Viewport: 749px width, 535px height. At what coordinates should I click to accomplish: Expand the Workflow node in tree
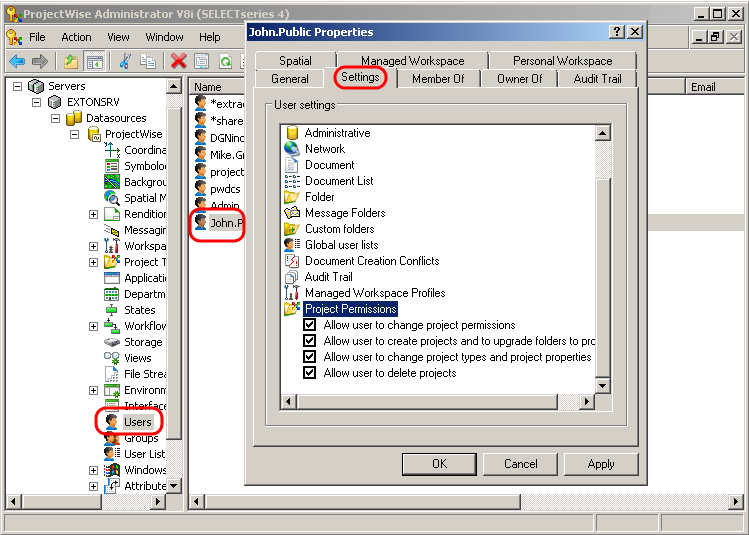[94, 326]
